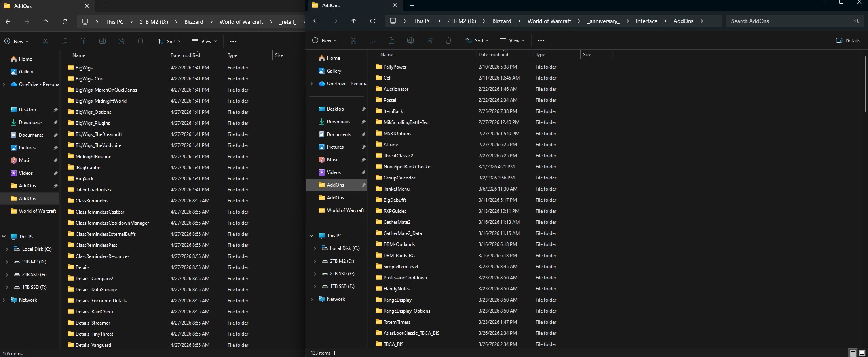Open the BigWigs_Core folder
The image size is (868, 357).
[x=90, y=79]
